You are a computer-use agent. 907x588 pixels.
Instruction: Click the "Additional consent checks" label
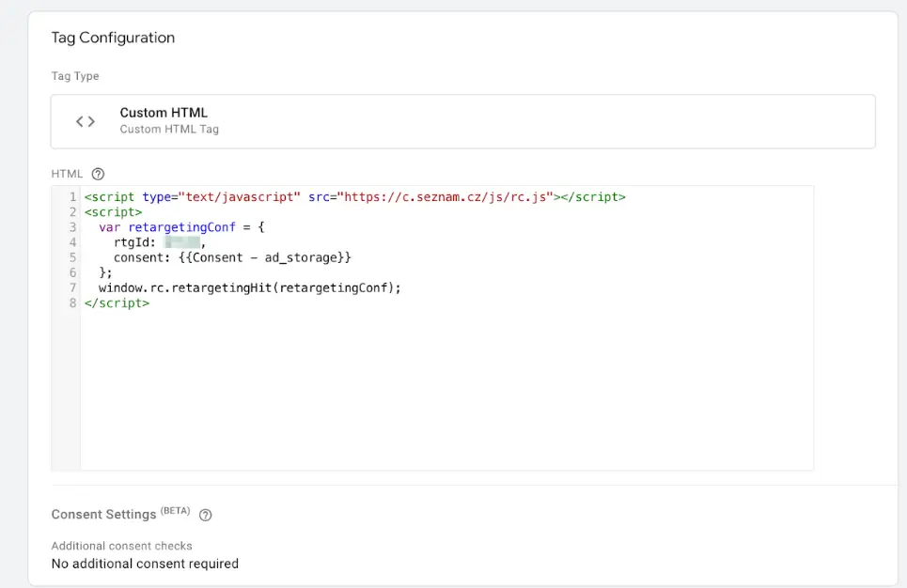click(x=122, y=546)
